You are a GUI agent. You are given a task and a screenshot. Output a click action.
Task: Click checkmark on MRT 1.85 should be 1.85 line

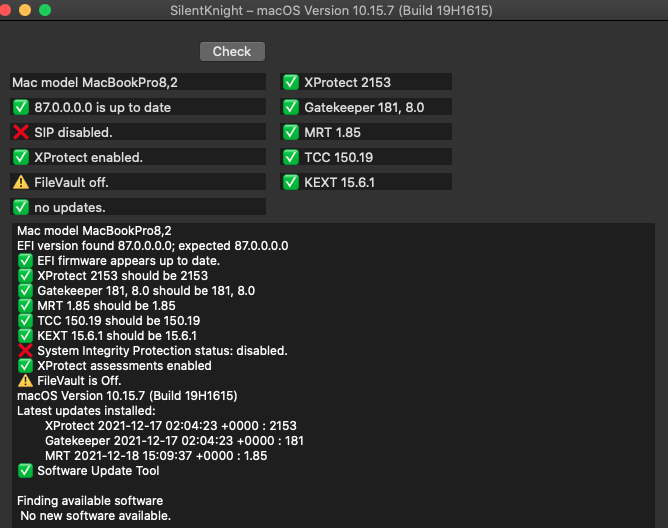(x=26, y=306)
